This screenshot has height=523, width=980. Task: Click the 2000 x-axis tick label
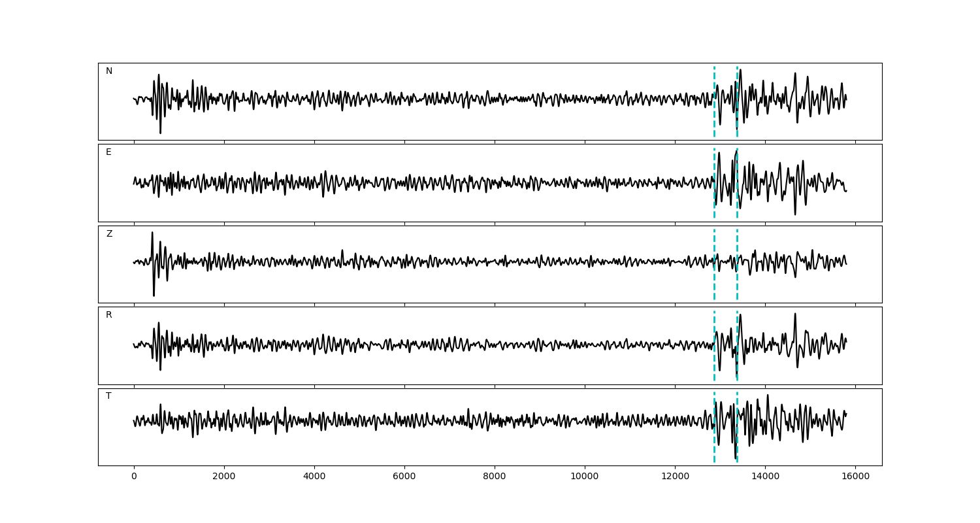click(x=224, y=477)
